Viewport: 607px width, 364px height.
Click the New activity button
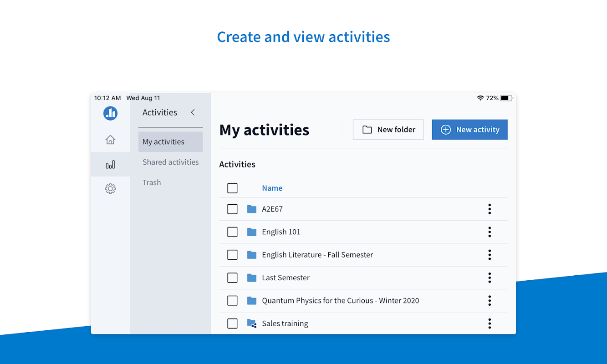[x=469, y=130]
